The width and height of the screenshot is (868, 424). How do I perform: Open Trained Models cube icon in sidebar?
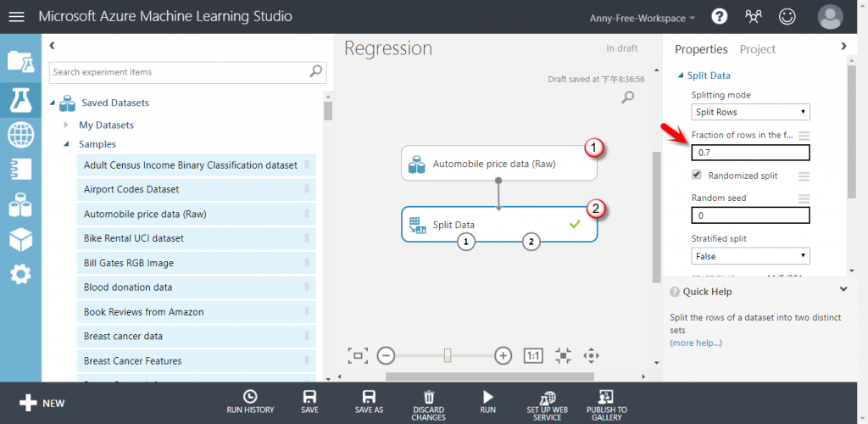coord(20,239)
